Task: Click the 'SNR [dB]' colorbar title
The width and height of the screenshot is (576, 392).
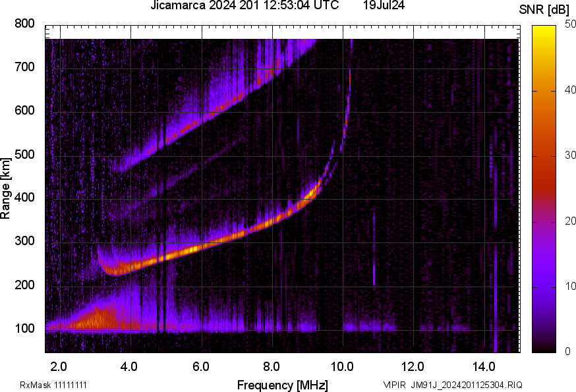Action: coord(544,10)
